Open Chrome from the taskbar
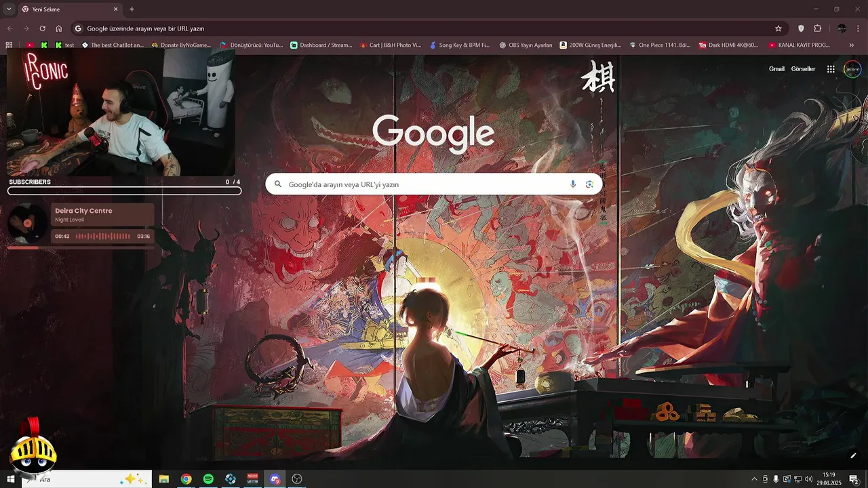Viewport: 868px width, 488px height. pos(186,479)
